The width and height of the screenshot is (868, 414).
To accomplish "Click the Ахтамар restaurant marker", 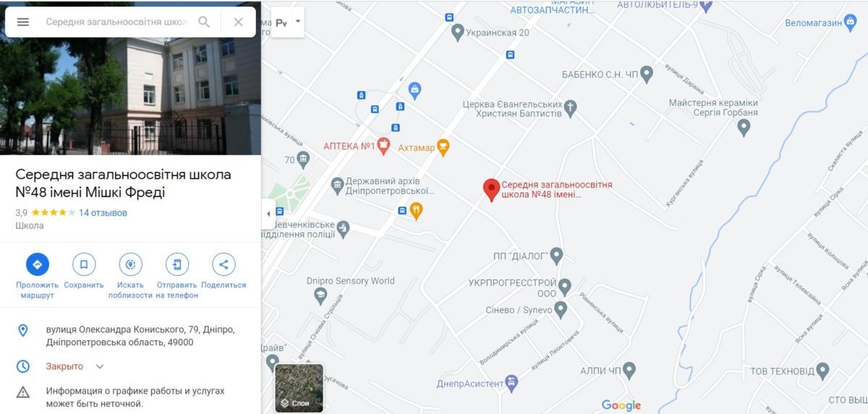I will (x=443, y=148).
